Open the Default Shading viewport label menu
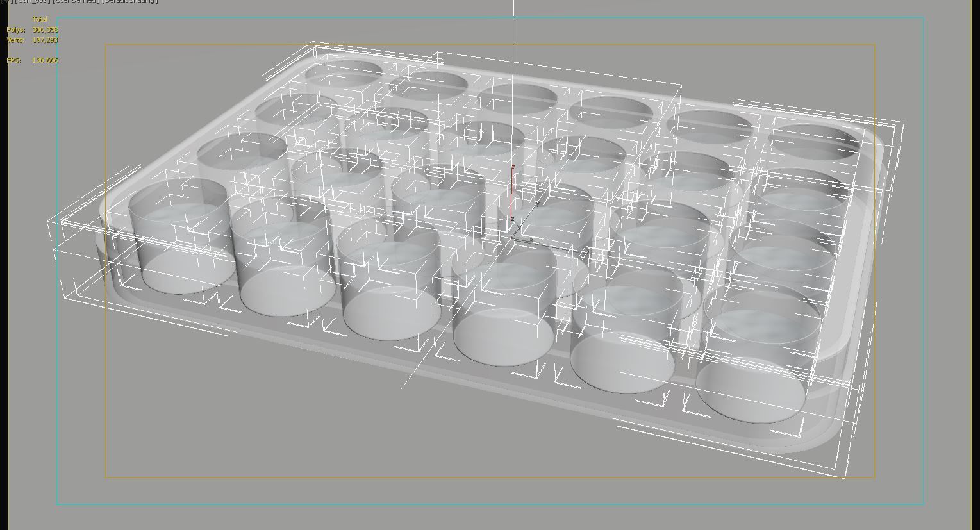The image size is (980, 530). click(129, 1)
